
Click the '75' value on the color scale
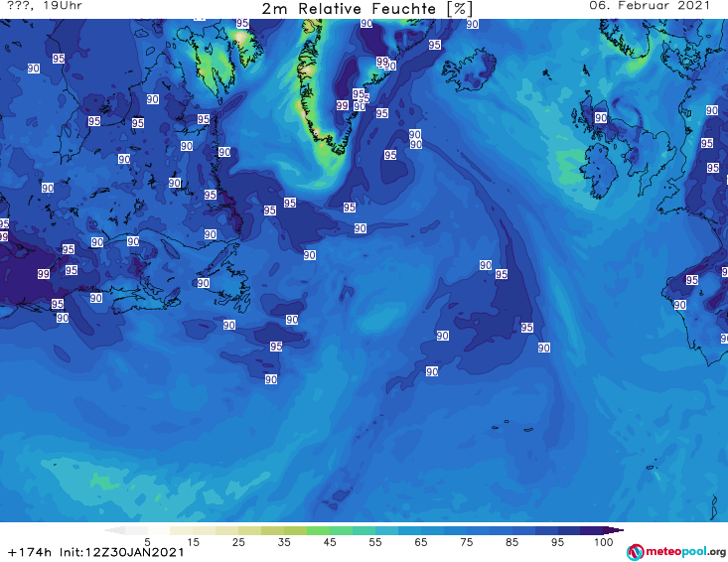466,542
